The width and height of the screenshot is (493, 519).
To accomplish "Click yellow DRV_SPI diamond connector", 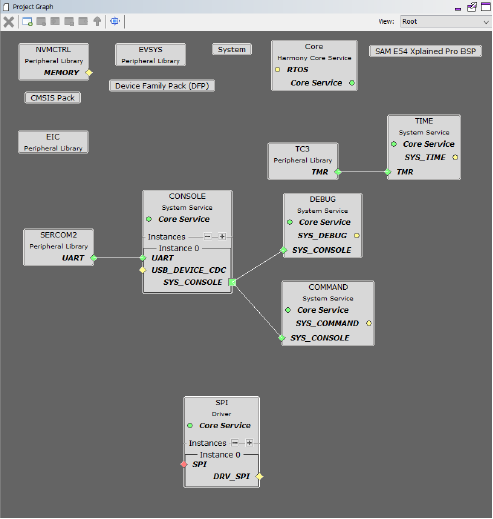I will coord(259,477).
